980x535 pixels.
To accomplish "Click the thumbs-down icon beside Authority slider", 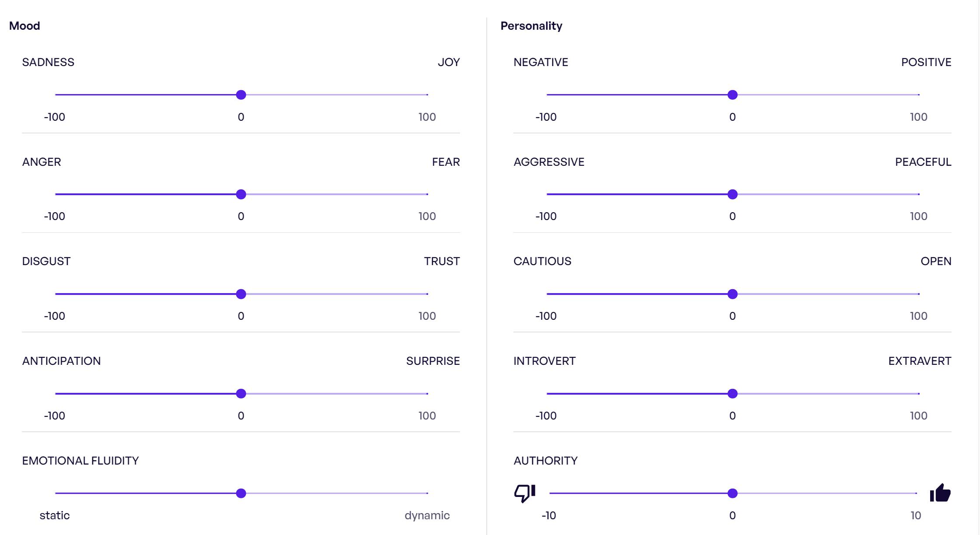I will [x=524, y=493].
